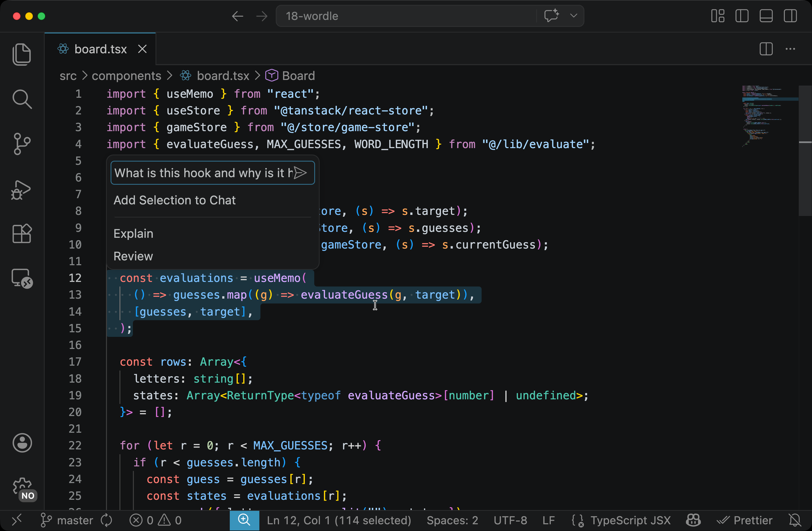Click 's.currentGuess' on line 10
This screenshot has width=812, height=531.
tap(489, 244)
